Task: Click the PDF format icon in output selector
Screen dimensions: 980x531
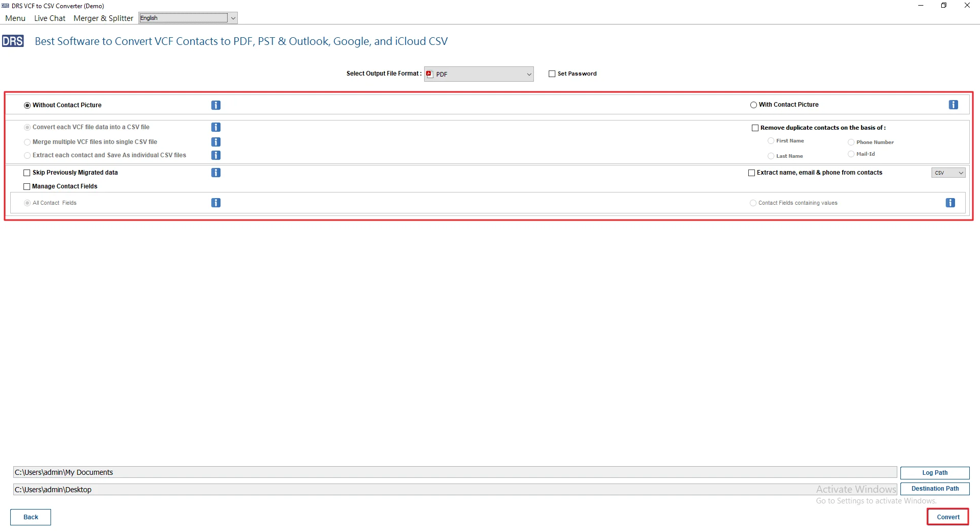Action: (x=429, y=74)
